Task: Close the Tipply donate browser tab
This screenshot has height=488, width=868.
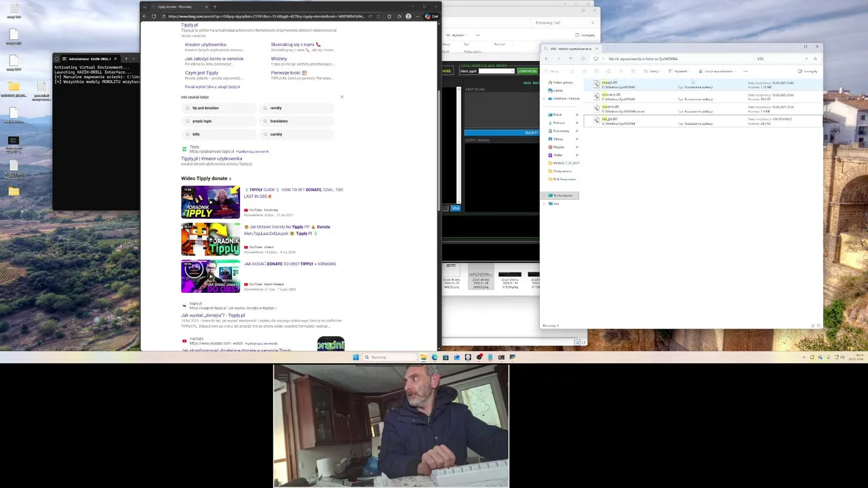Action: (208, 7)
